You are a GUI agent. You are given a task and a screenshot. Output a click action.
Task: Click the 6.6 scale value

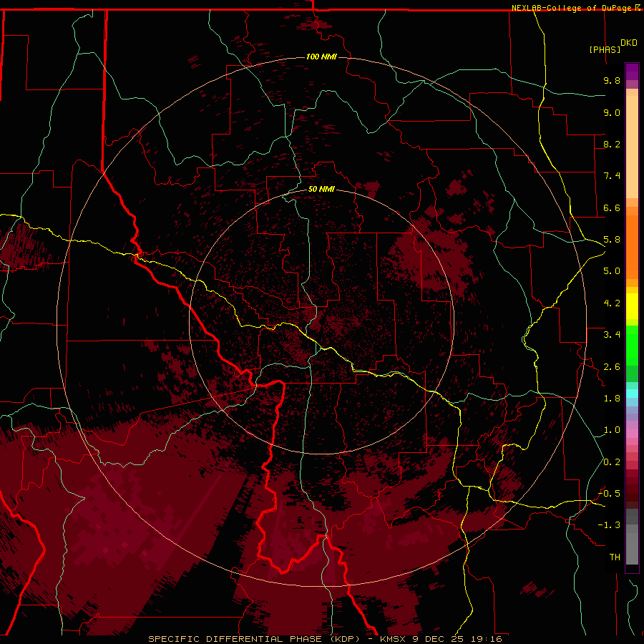tap(612, 208)
